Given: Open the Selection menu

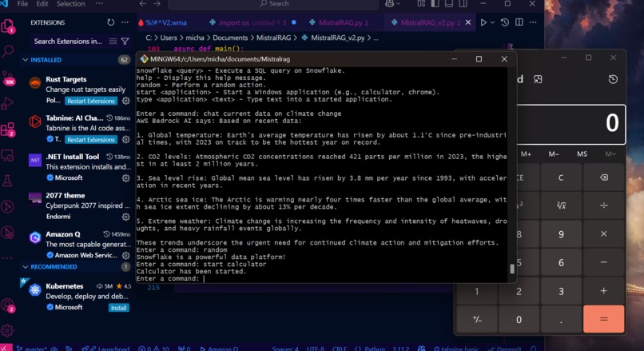Looking at the screenshot, I should pos(70,4).
